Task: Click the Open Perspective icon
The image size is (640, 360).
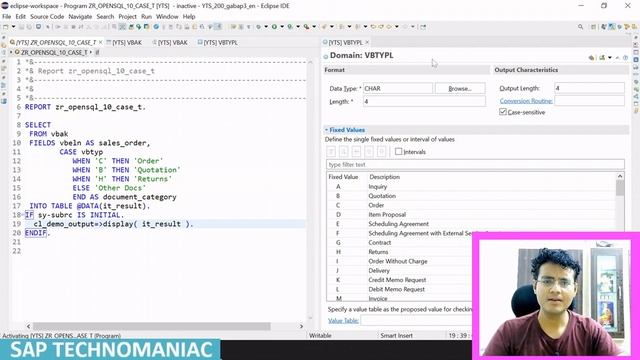Action: pyautogui.click(x=593, y=27)
